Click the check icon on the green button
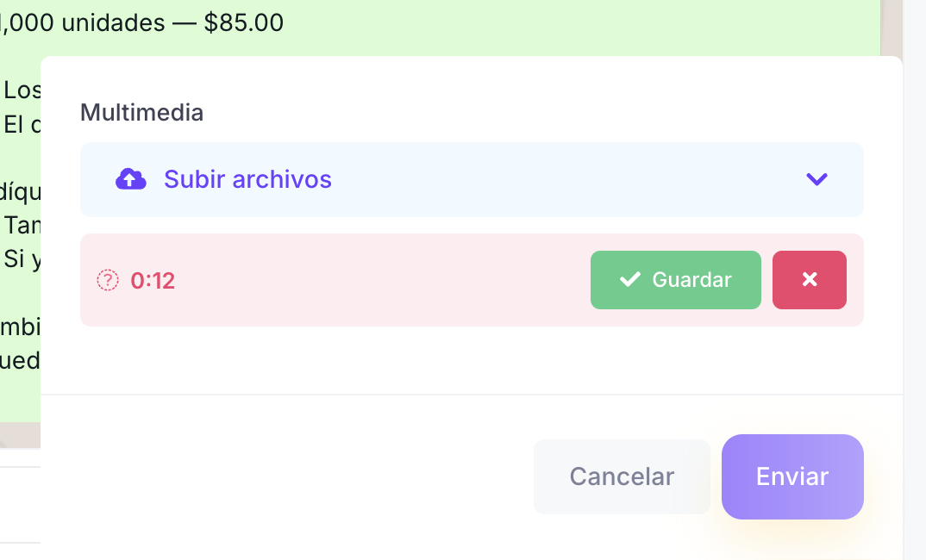Viewport: 926px width, 560px height. tap(629, 279)
